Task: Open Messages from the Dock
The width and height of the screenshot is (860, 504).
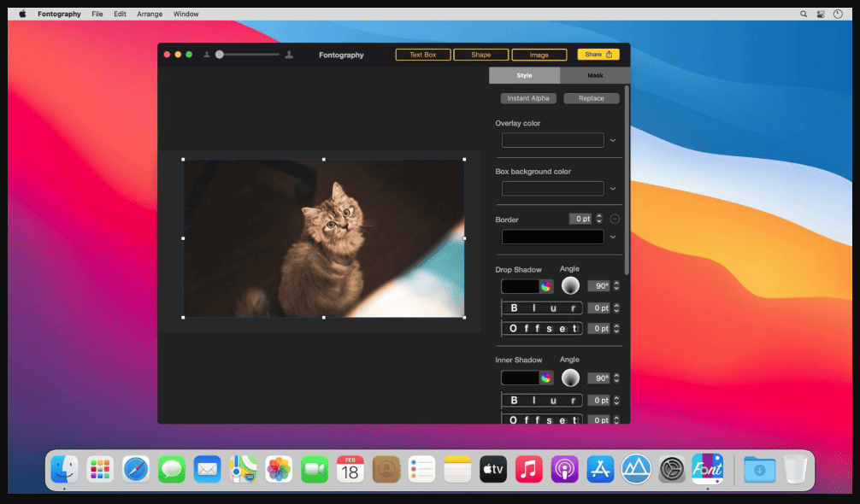Action: (x=172, y=469)
